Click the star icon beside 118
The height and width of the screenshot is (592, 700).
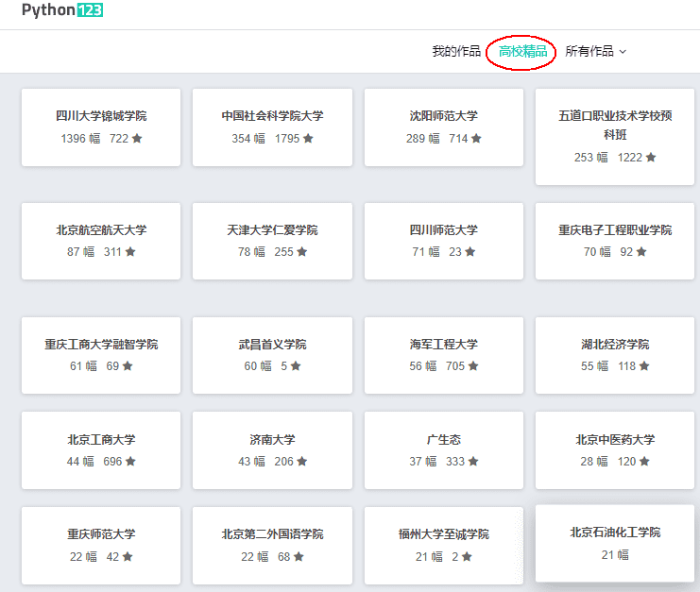644,366
